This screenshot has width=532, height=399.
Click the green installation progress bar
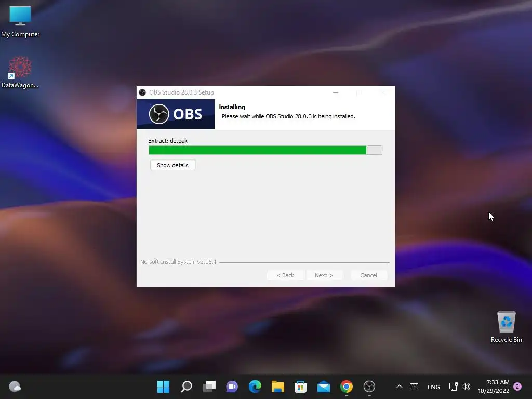click(265, 150)
